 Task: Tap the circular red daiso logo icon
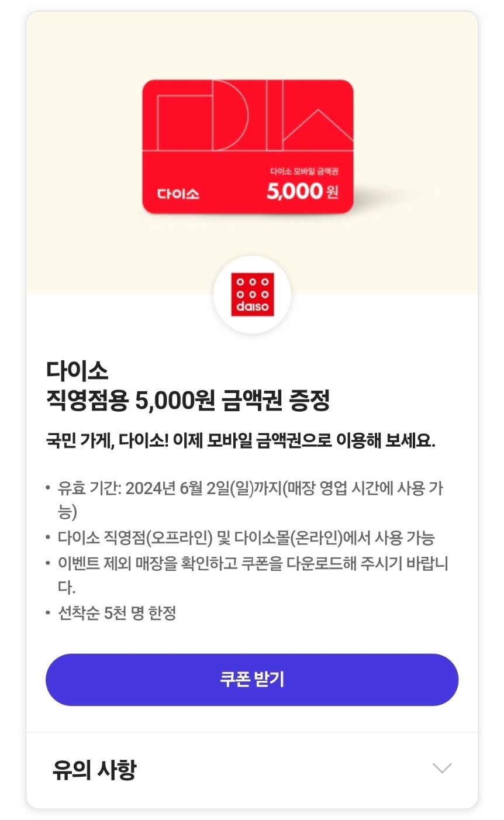tap(252, 295)
